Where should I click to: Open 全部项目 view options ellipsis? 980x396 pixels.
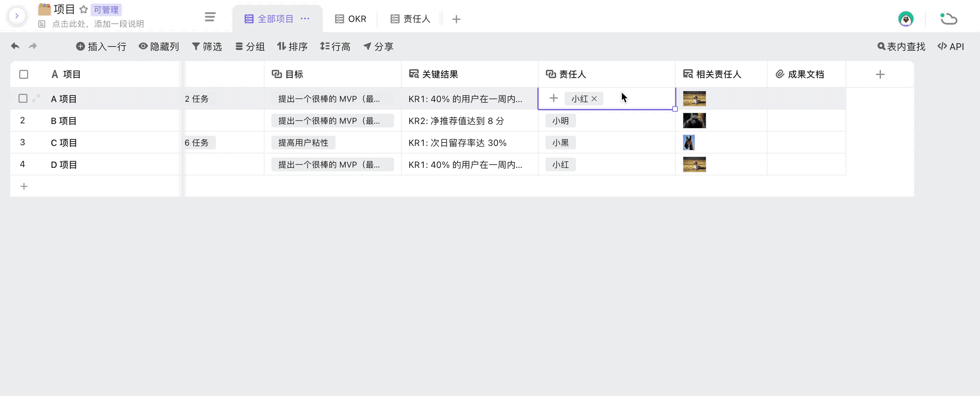(x=305, y=18)
